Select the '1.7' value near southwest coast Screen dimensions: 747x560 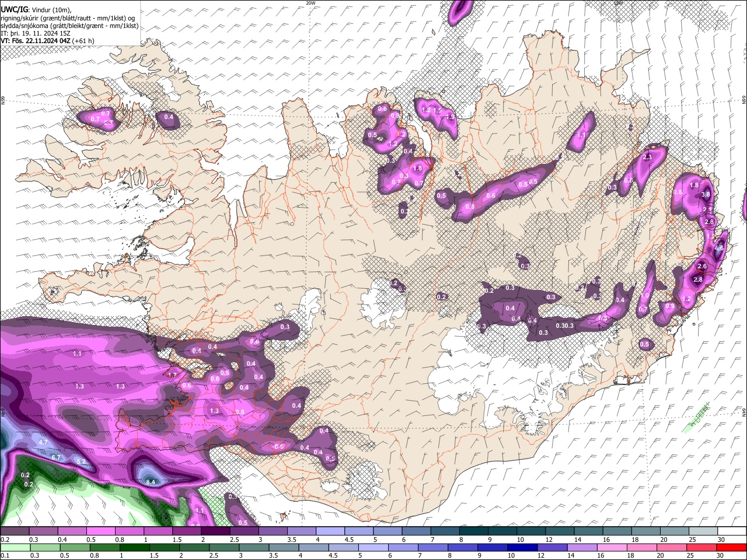click(x=172, y=375)
